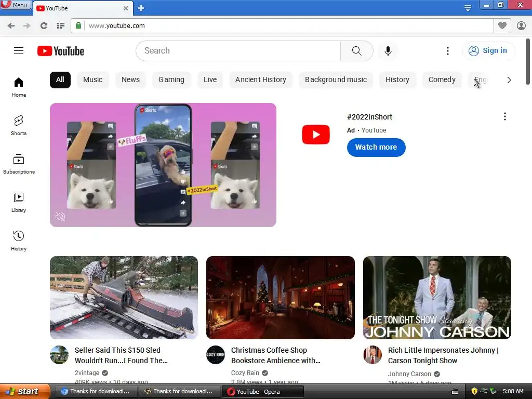Click the Johnny Carson channel avatar
Screen dimensions: 532x399
pyautogui.click(x=372, y=355)
